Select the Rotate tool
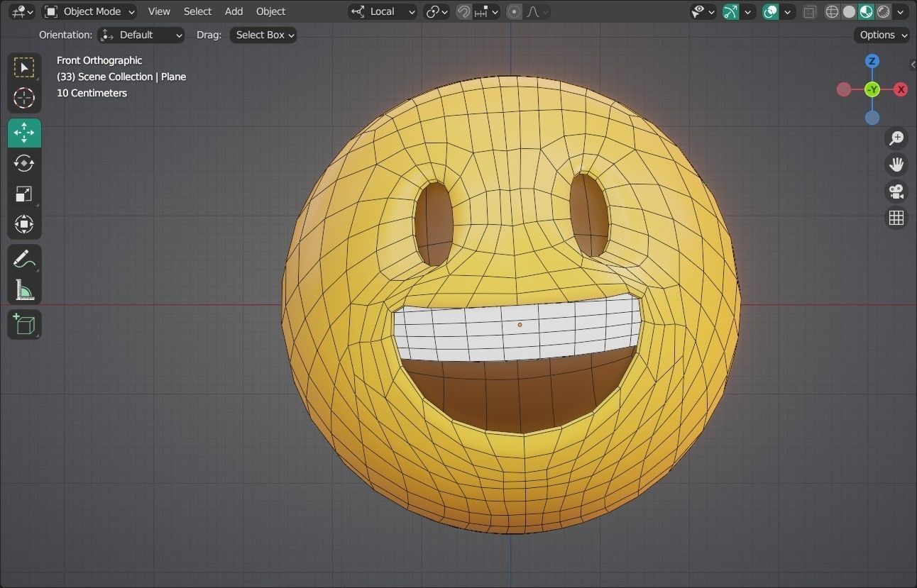The image size is (917, 588). tap(24, 163)
